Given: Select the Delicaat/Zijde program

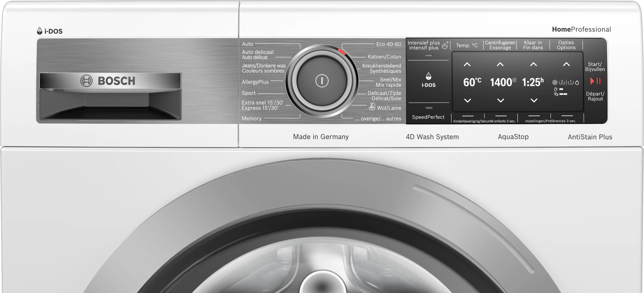Looking at the screenshot, I should point(384,96).
